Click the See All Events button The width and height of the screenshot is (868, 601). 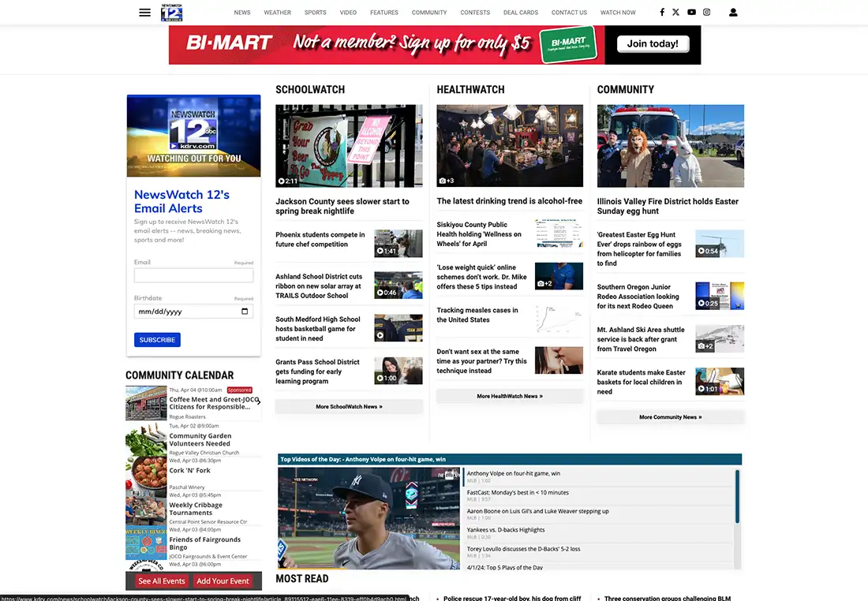[x=162, y=581]
